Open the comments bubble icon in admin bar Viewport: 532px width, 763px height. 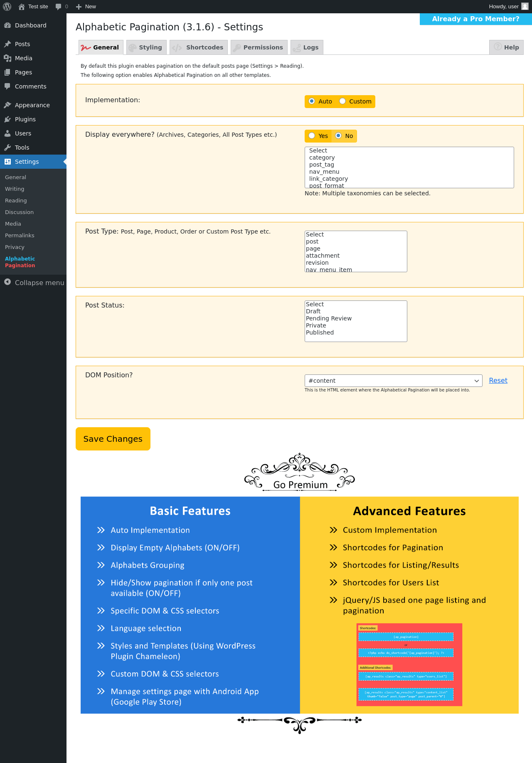58,7
